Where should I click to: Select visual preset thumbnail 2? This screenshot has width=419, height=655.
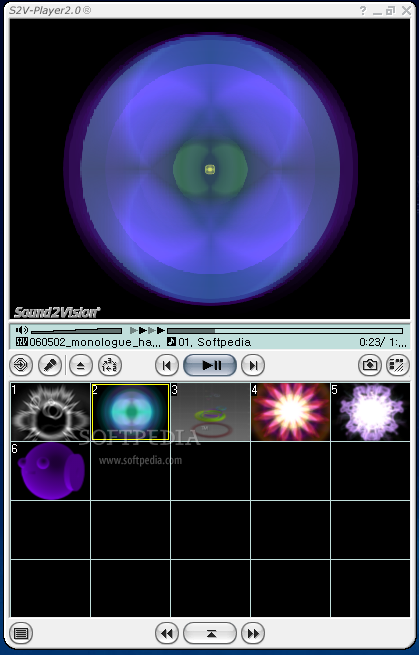point(130,412)
